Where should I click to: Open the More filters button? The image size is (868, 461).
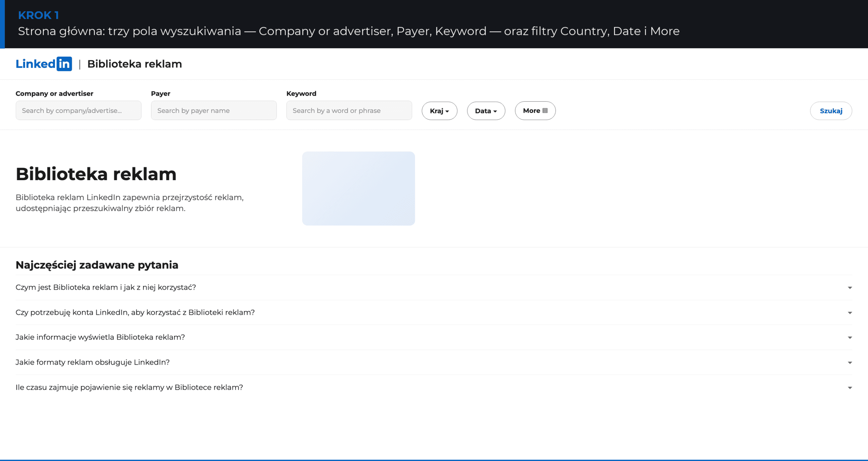pyautogui.click(x=535, y=111)
